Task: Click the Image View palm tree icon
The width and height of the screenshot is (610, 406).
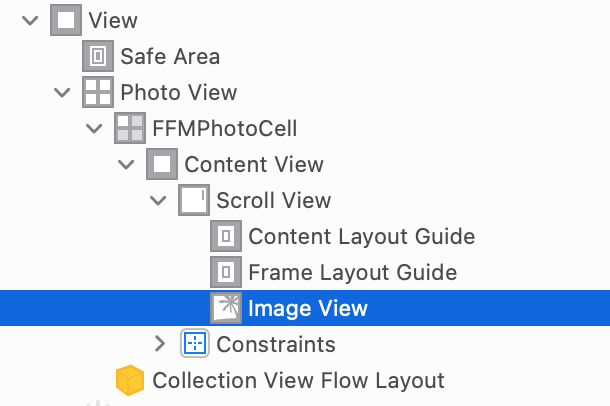Action: coord(226,308)
